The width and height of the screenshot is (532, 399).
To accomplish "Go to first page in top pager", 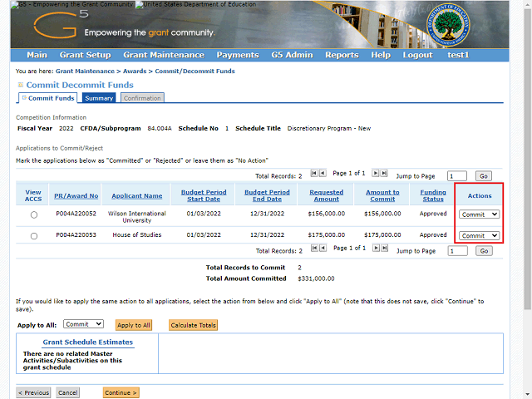I will pos(314,174).
